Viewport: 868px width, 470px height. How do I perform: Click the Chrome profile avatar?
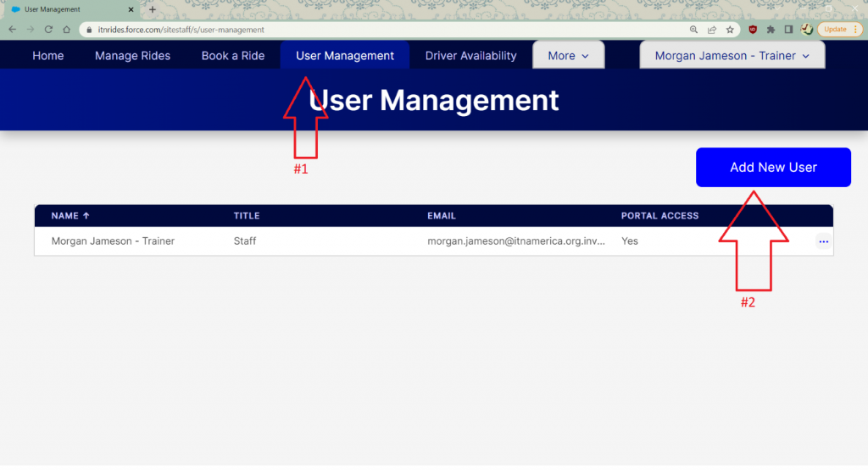click(x=806, y=29)
